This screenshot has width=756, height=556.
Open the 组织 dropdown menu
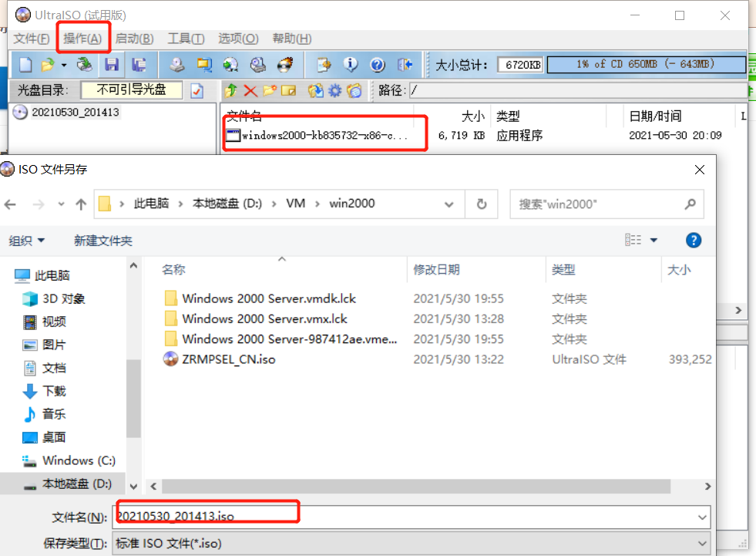[26, 241]
